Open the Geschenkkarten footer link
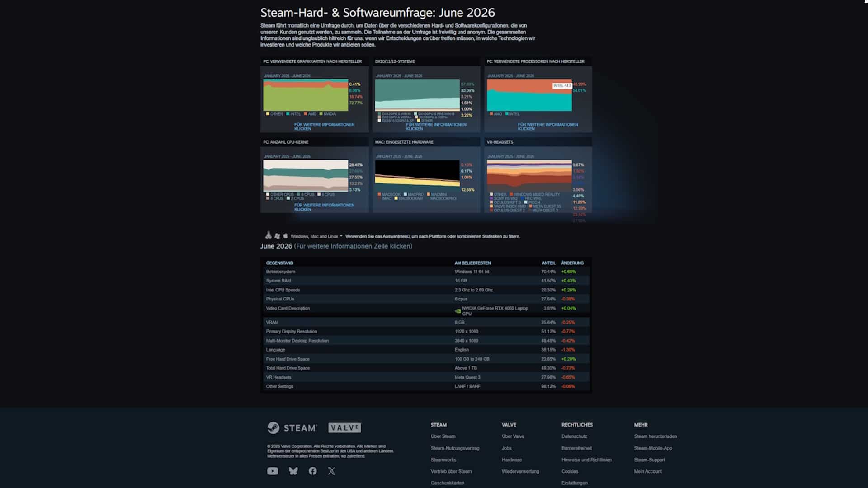 tap(448, 483)
